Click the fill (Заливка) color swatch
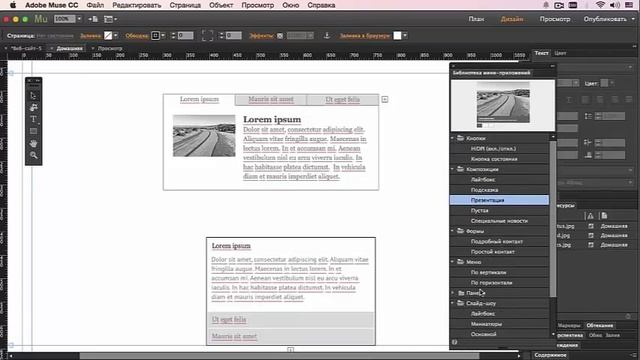This screenshot has width=640, height=360. (x=108, y=36)
